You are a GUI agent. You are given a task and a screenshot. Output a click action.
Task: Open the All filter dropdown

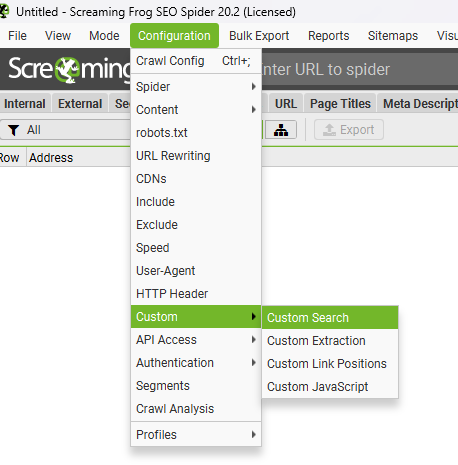[x=65, y=130]
